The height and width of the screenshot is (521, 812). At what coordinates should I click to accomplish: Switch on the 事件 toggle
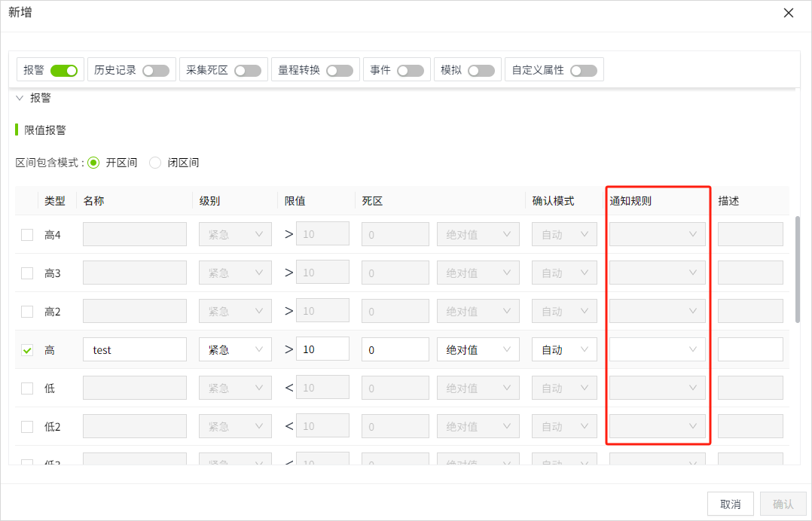pyautogui.click(x=411, y=71)
